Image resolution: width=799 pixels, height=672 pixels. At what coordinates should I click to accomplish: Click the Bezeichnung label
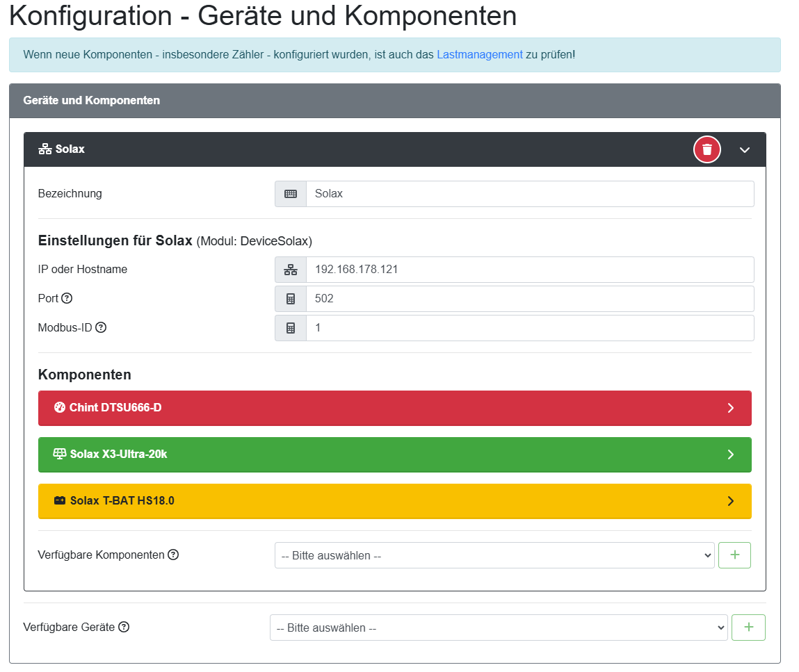point(70,193)
